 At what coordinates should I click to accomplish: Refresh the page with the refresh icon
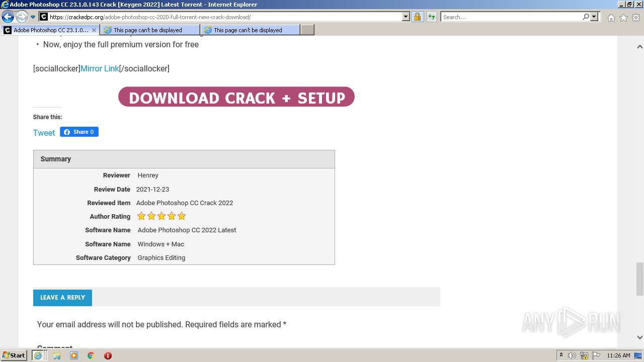pos(431,17)
